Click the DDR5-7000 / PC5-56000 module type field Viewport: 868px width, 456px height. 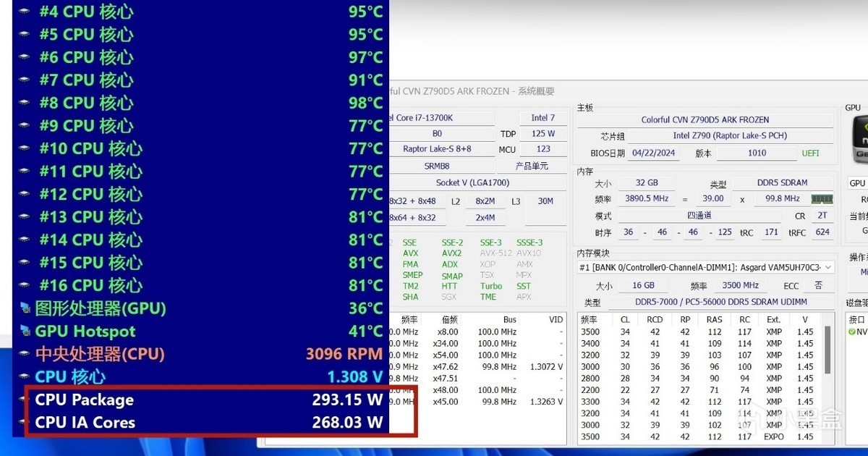point(720,302)
